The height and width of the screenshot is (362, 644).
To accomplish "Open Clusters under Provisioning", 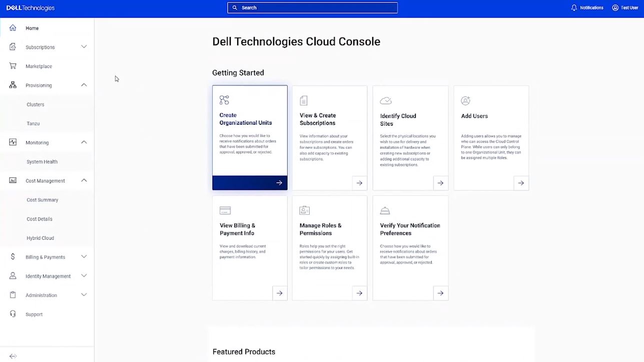I will tap(36, 104).
